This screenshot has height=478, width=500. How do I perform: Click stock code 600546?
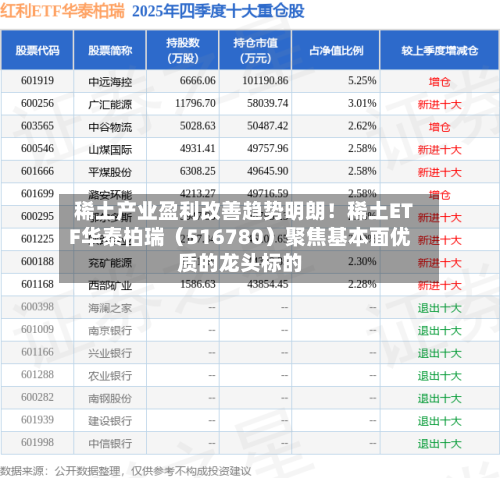(x=37, y=148)
